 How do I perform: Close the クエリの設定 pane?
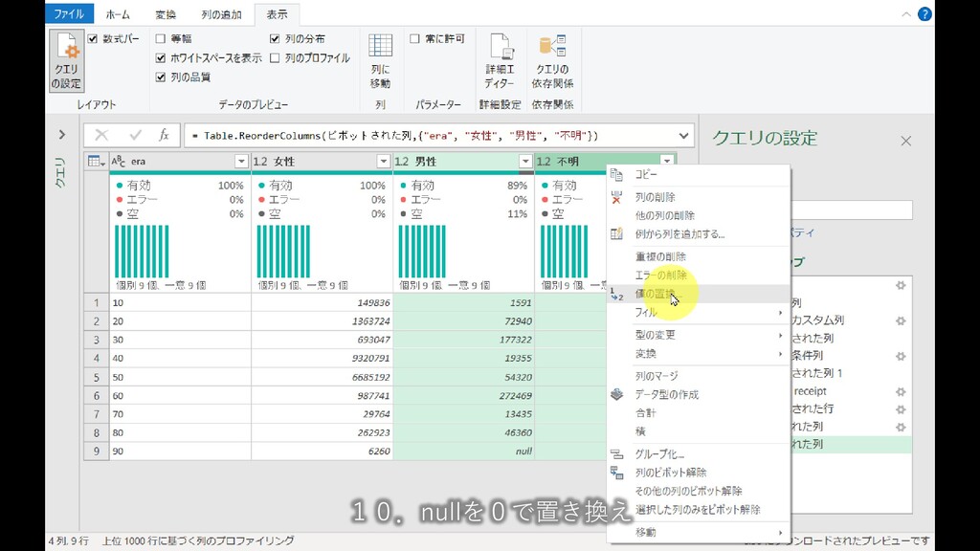point(905,142)
